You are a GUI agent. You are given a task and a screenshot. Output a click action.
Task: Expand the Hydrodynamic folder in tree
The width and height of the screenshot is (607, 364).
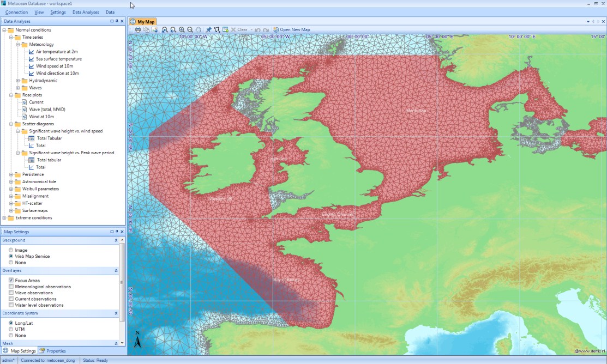coord(18,81)
